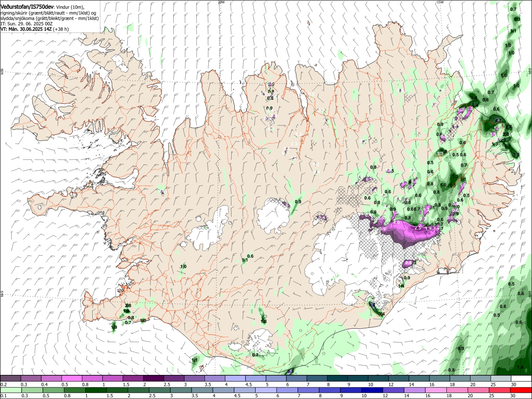Click the 3.4 precipitation value on the map
This screenshot has height=399, width=532.
coord(382,314)
